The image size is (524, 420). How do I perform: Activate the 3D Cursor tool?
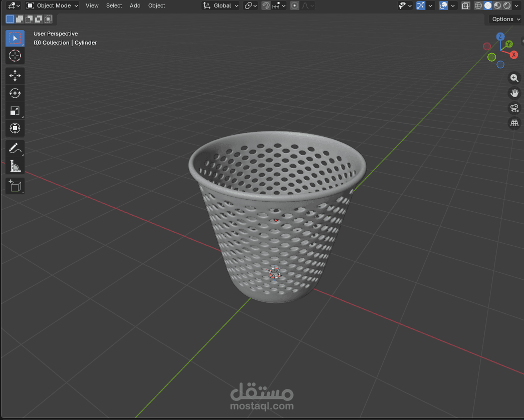coord(15,55)
